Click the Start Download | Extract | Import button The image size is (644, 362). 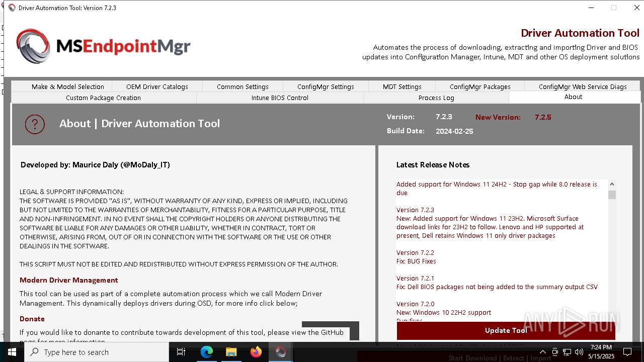point(500,358)
